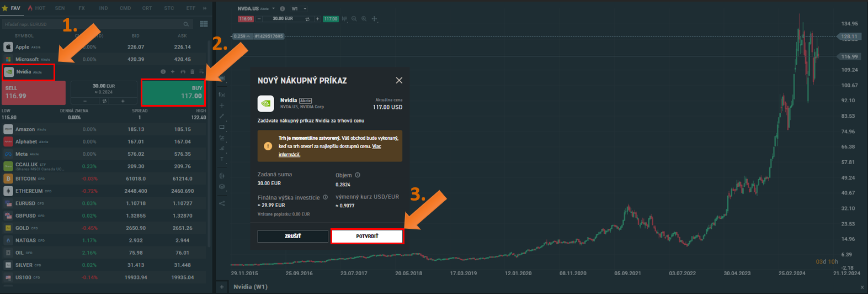Expand the NVDA.US symbol dropdown
The width and height of the screenshot is (868, 294).
274,9
